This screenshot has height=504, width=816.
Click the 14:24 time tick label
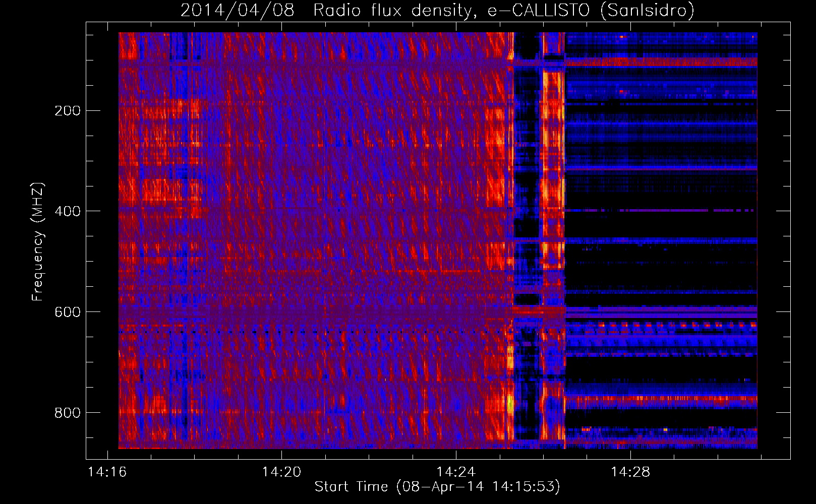(456, 472)
